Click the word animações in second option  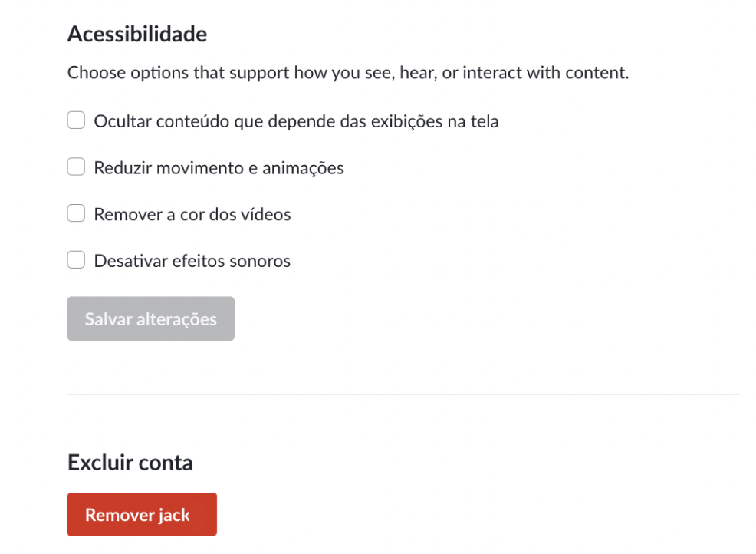(303, 168)
